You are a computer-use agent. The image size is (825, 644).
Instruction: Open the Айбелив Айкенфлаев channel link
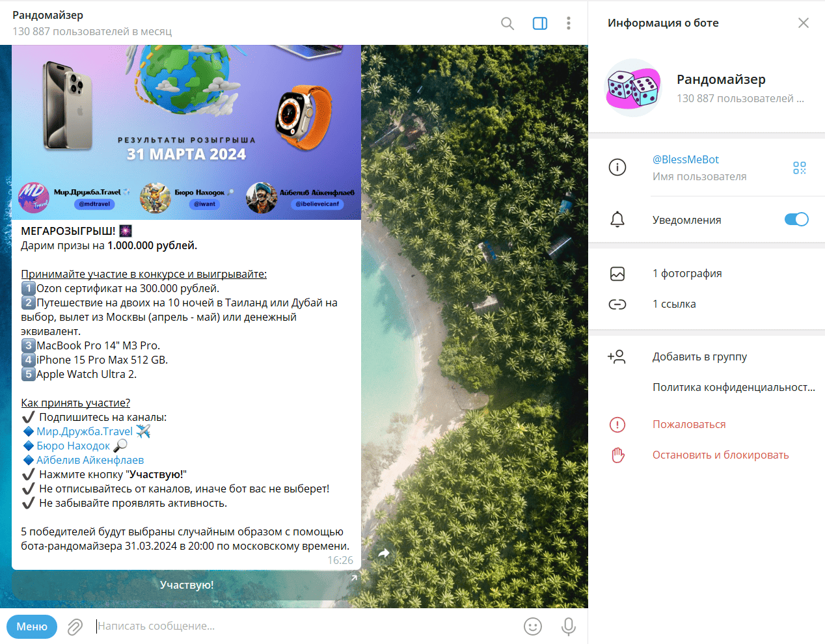point(90,460)
